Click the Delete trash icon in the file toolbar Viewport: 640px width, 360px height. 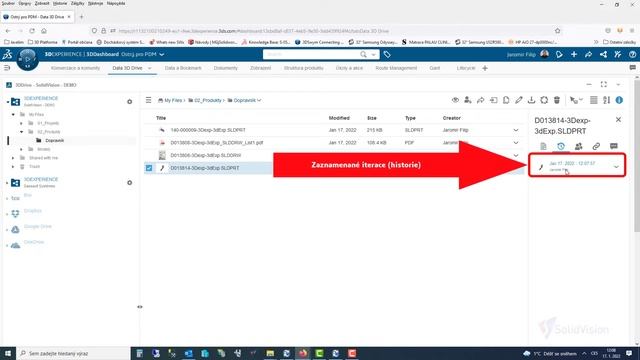(557, 100)
